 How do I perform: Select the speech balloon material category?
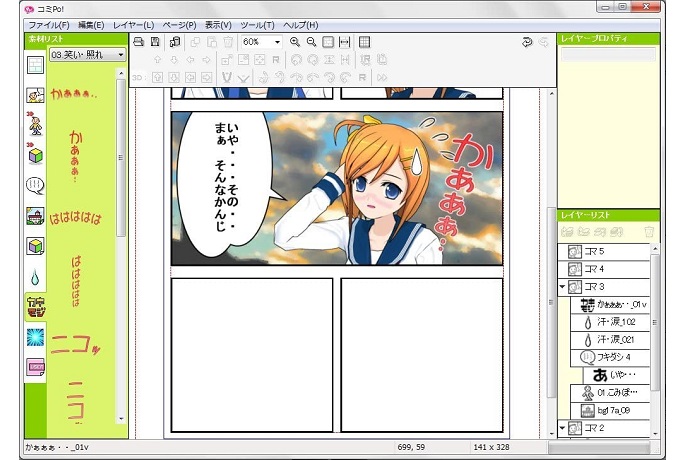pyautogui.click(x=35, y=185)
